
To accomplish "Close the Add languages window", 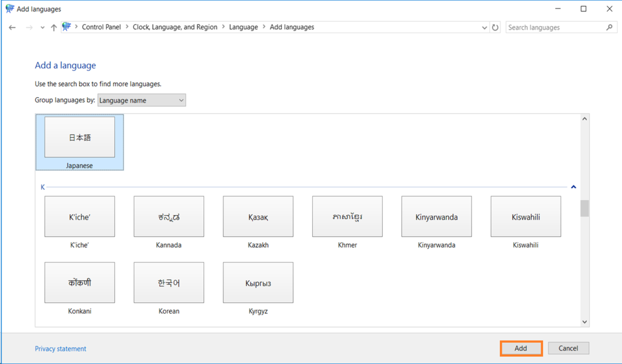I will click(609, 8).
